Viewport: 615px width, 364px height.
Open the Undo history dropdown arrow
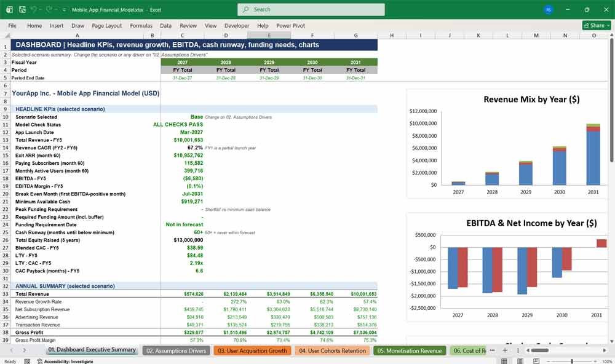pos(41,9)
